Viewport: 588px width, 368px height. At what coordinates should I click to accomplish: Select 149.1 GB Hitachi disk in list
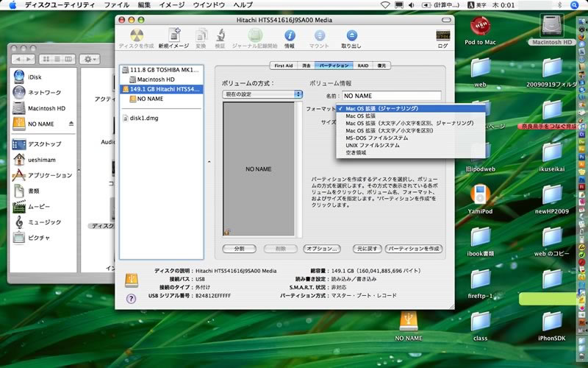pos(161,89)
